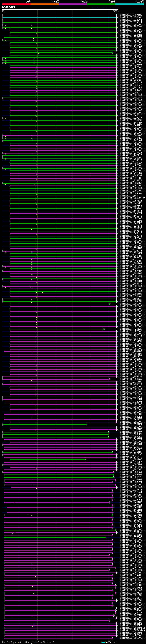Open hit UniRef100_C3YJ75
146x644 pixels.
point(131,27)
